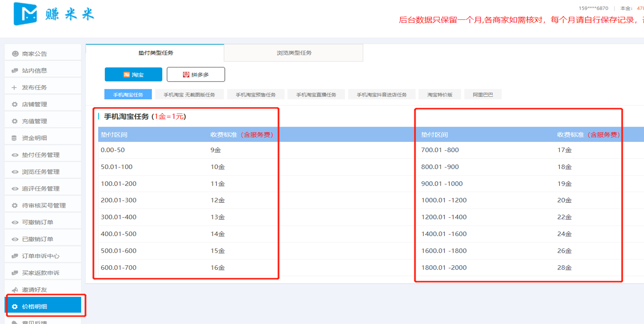
Task: Click the chat icon beside 订单申诉中心
Action: (x=15, y=256)
